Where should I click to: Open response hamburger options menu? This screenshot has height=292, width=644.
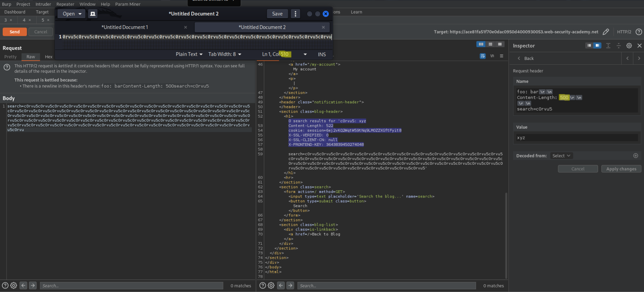[501, 56]
